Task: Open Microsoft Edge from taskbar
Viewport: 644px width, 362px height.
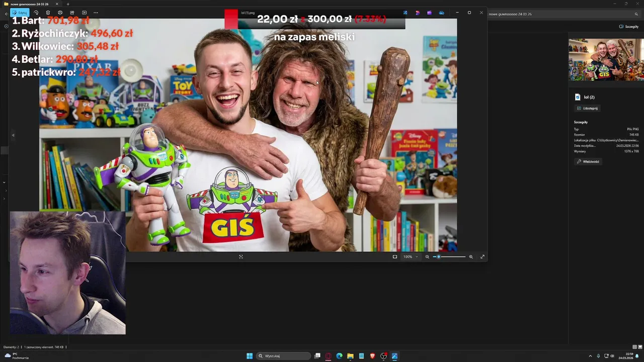Action: point(340,356)
